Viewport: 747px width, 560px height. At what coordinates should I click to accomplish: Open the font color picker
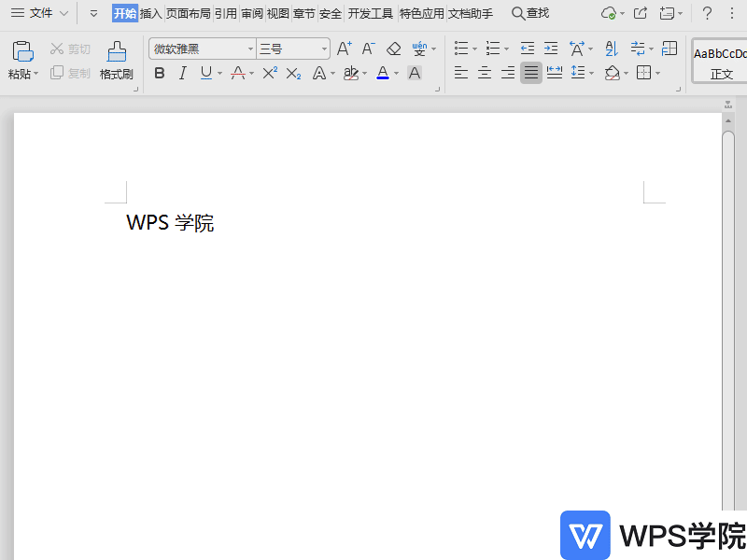(x=385, y=73)
